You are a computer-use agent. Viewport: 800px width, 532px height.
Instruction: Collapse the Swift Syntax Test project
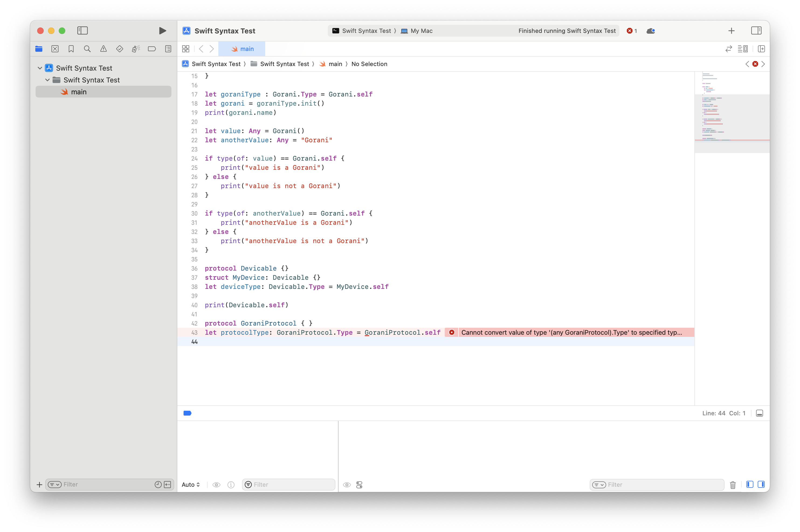pos(40,68)
